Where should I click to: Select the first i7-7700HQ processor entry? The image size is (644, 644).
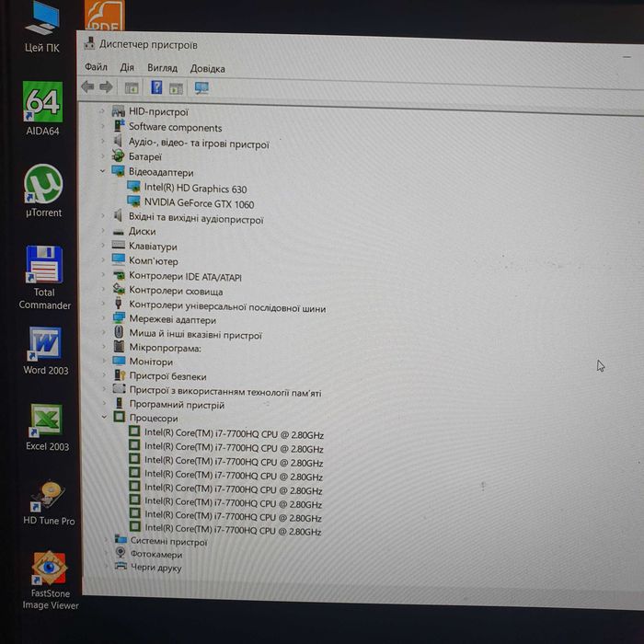tap(234, 433)
